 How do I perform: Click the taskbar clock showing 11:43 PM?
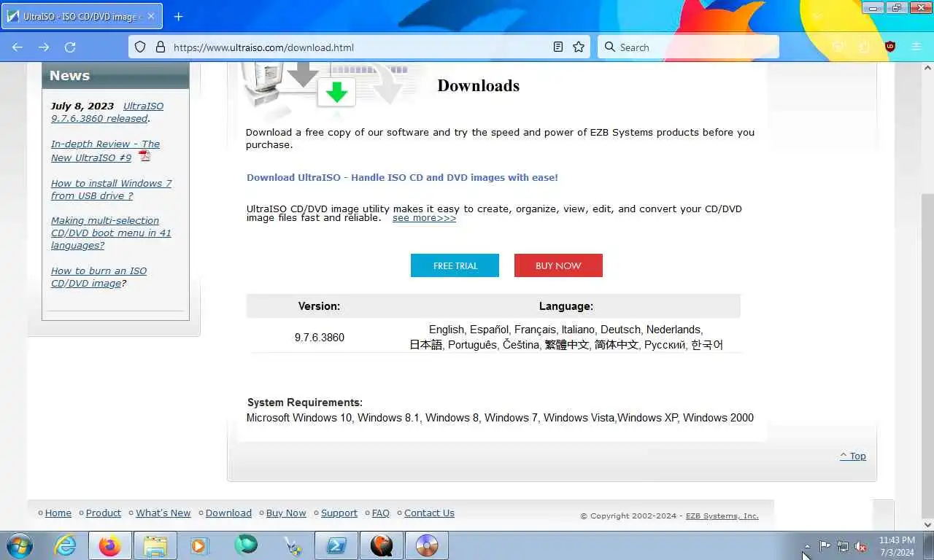click(897, 546)
